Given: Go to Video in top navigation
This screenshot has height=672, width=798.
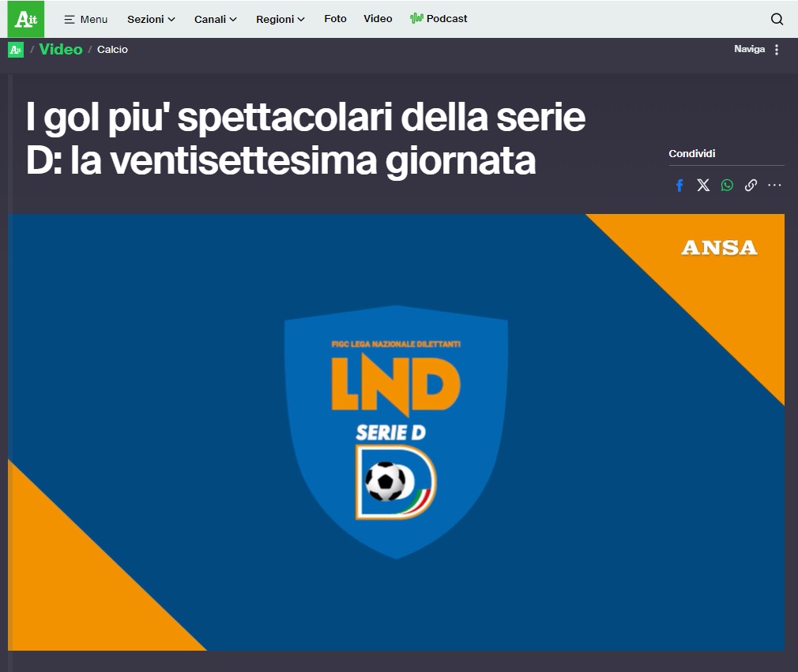Looking at the screenshot, I should [x=378, y=19].
